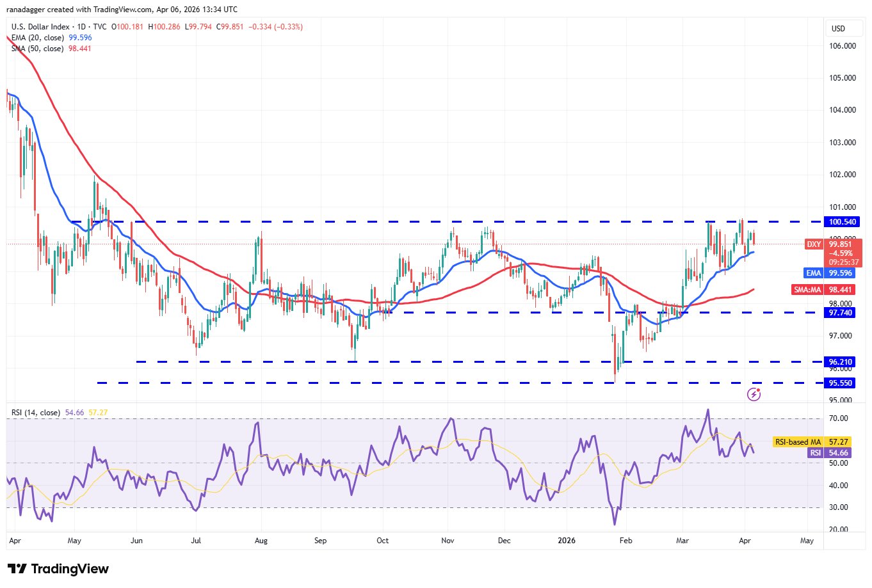Click the RSI (14, close) legend label
The image size is (872, 588).
36,413
